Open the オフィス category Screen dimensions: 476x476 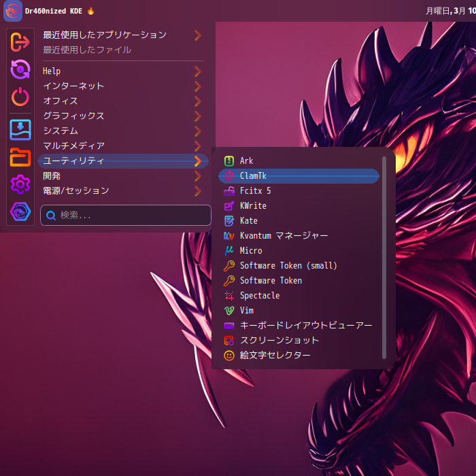123,101
